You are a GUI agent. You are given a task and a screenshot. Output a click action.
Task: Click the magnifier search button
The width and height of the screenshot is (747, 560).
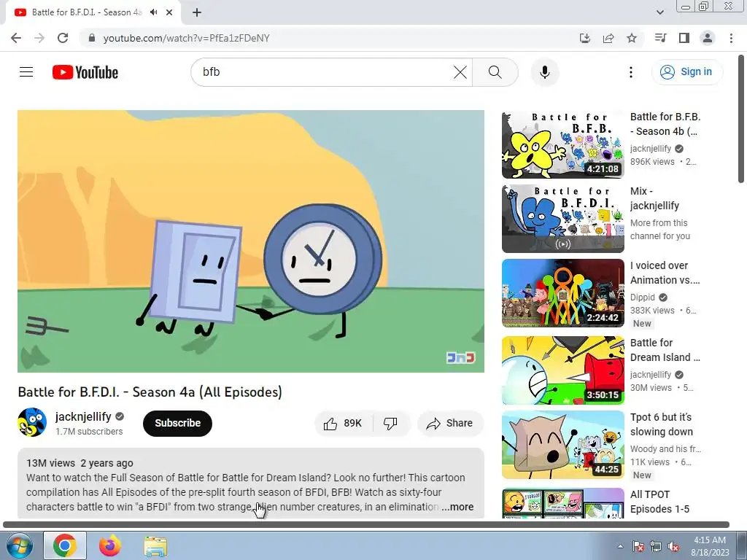pos(495,72)
